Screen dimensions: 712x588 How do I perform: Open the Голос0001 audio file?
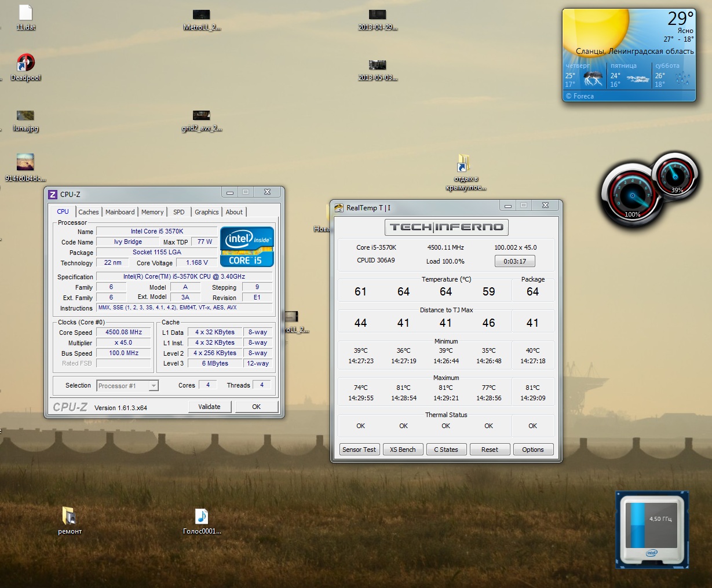coord(201,516)
